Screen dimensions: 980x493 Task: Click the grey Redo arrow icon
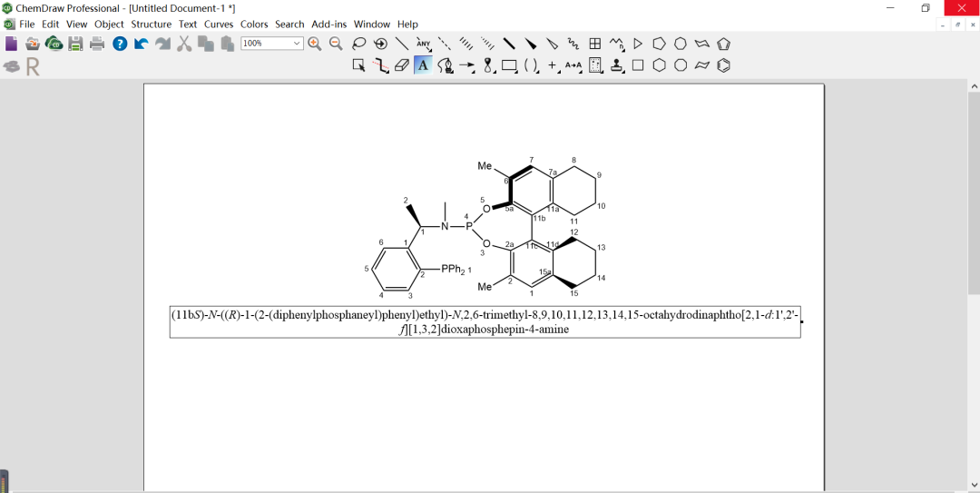pos(162,44)
